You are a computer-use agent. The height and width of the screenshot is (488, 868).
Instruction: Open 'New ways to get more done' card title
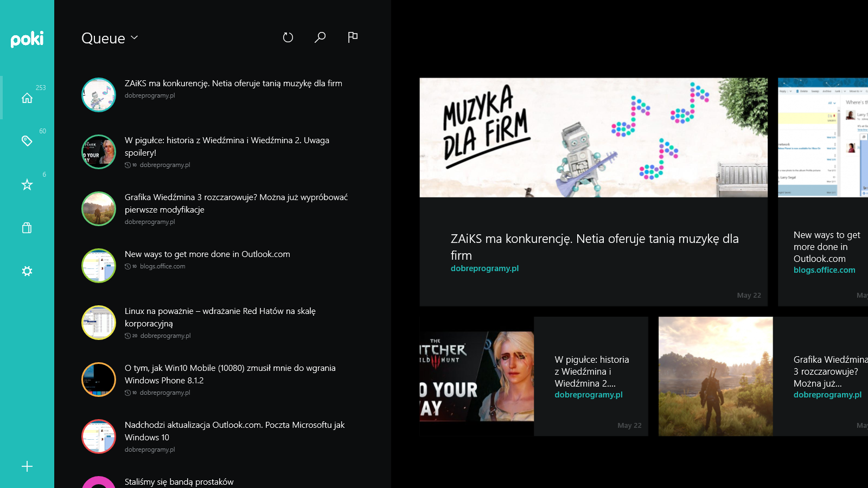coord(827,247)
